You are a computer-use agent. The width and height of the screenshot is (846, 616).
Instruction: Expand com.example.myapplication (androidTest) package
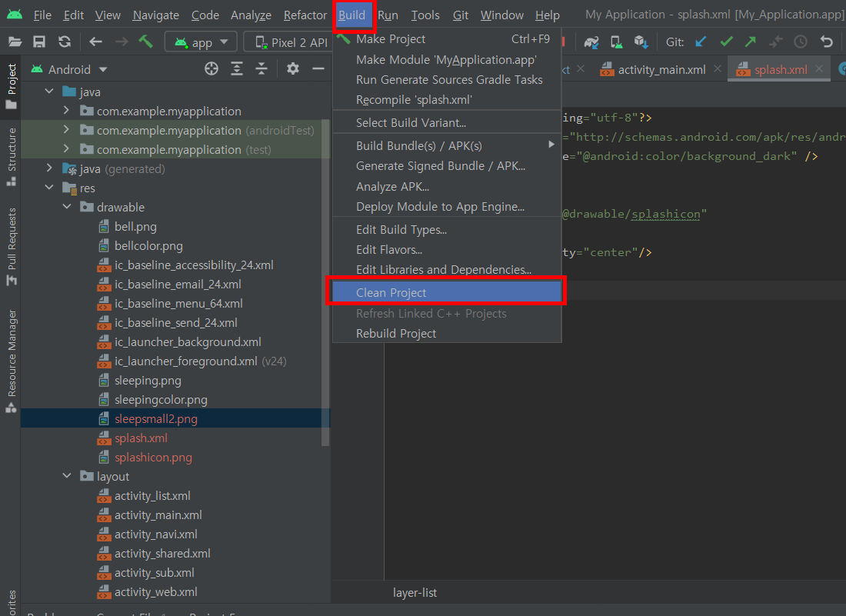click(x=66, y=130)
